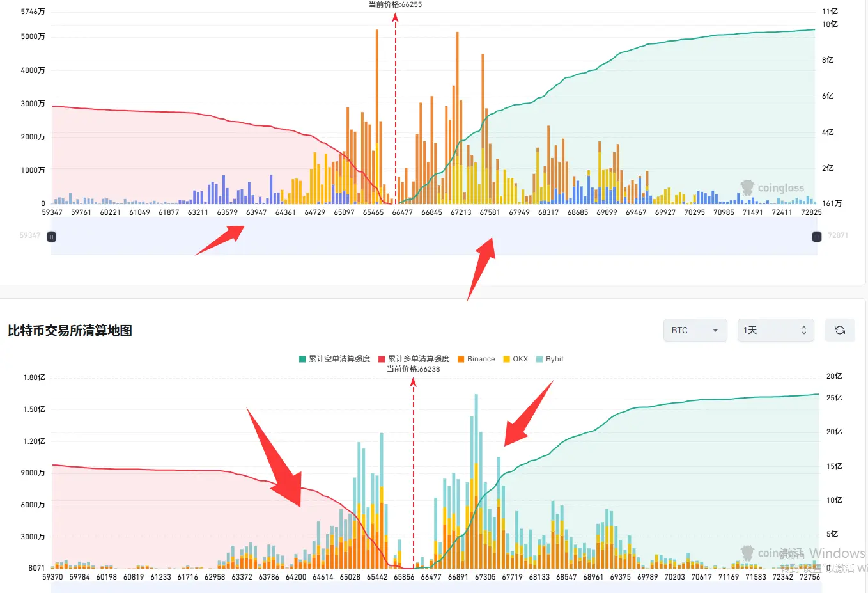Click the 8071 axis label
Image resolution: width=868 pixels, height=593 pixels.
pyautogui.click(x=36, y=568)
